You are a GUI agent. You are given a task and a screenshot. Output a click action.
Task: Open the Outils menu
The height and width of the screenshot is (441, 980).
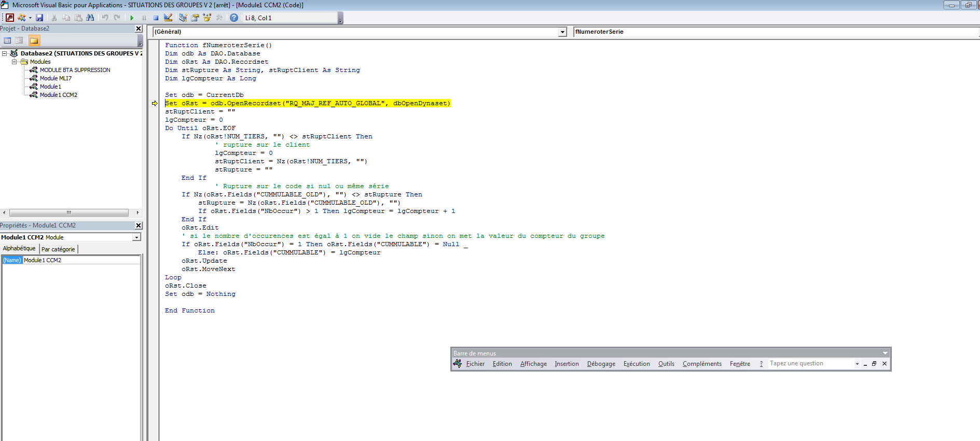(666, 364)
